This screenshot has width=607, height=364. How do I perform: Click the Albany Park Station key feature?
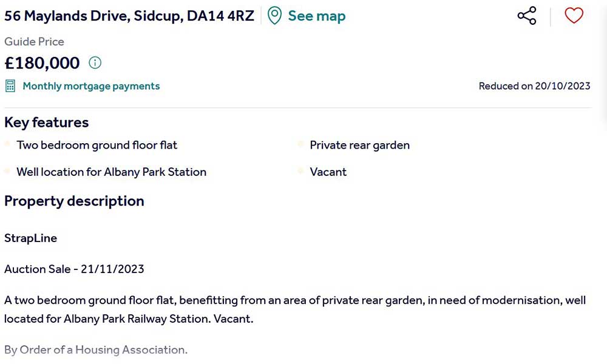pos(111,172)
